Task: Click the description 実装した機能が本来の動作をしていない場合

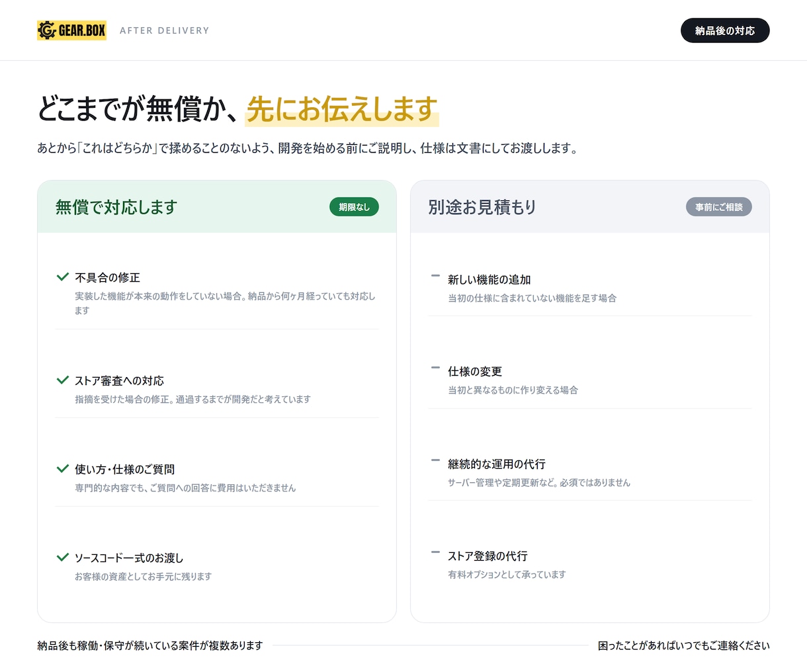Action: (225, 303)
